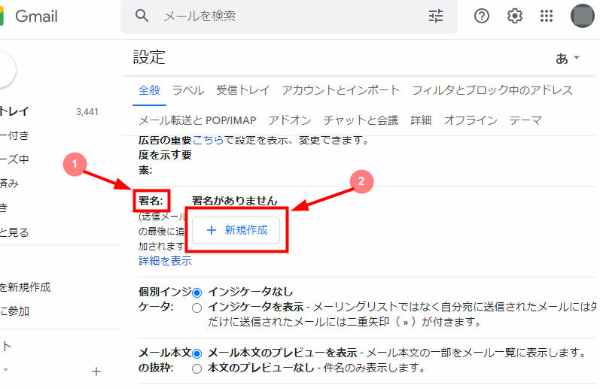Switch to the アドオン tab
Viewport: 600px width, 388px height.
290,121
